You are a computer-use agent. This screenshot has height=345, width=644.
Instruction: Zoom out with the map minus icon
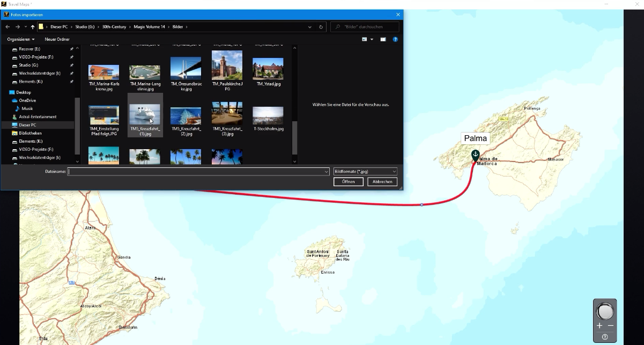[x=612, y=325]
